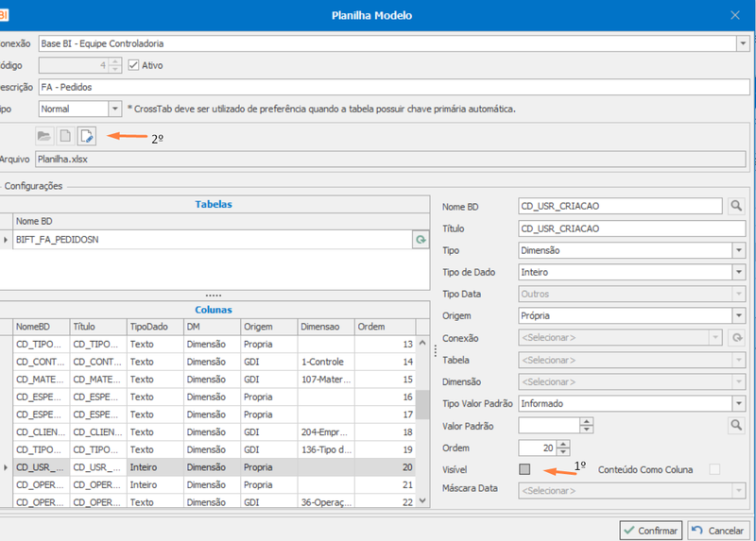Click the new blank document icon
This screenshot has height=541, width=756.
coord(65,136)
